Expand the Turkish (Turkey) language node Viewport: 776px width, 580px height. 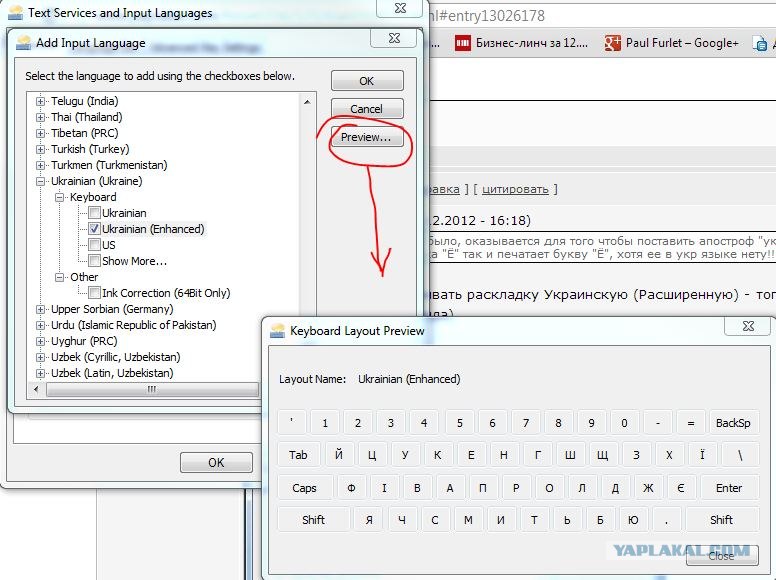pos(41,149)
